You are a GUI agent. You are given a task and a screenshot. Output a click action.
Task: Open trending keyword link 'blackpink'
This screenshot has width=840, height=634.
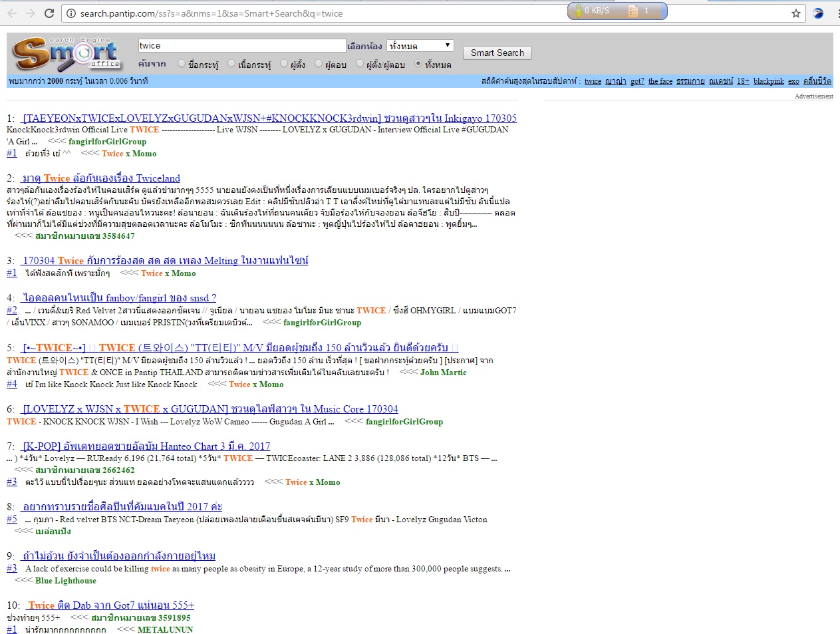point(769,81)
